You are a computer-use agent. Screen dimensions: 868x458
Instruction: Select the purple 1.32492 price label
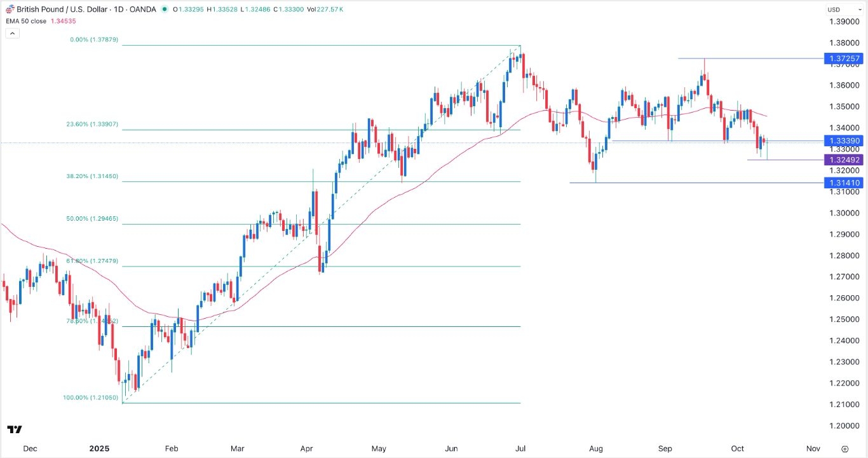coord(844,160)
